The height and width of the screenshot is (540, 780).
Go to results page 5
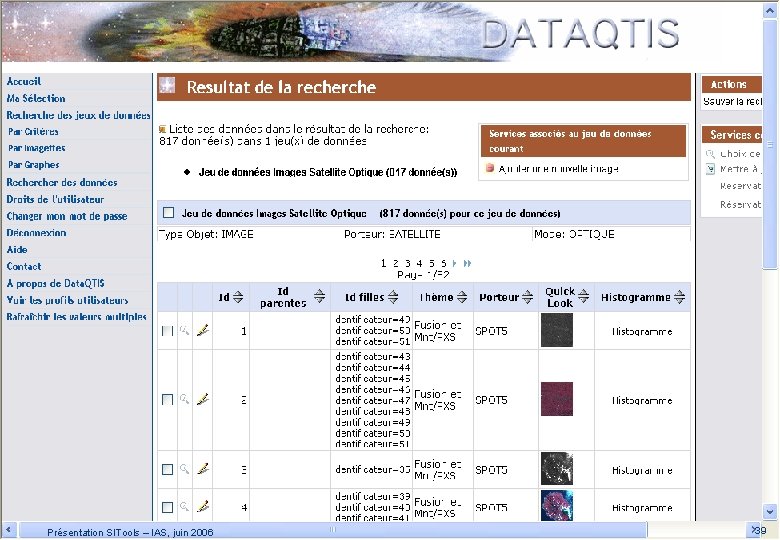pos(432,264)
